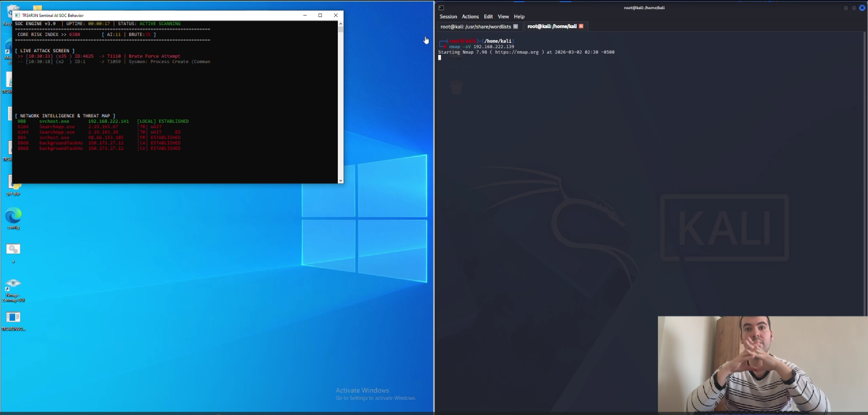The width and height of the screenshot is (868, 415).
Task: Minimize the TRS4R3N Sentinal window
Action: pyautogui.click(x=305, y=15)
